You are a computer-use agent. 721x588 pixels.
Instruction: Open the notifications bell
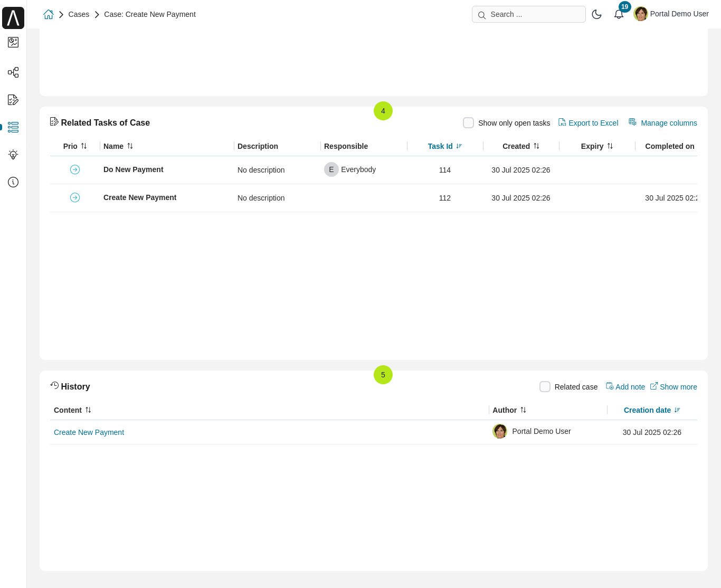[x=619, y=14]
